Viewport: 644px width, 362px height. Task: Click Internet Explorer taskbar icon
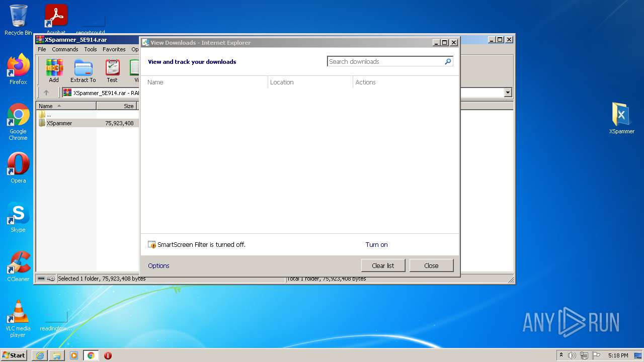(x=40, y=355)
